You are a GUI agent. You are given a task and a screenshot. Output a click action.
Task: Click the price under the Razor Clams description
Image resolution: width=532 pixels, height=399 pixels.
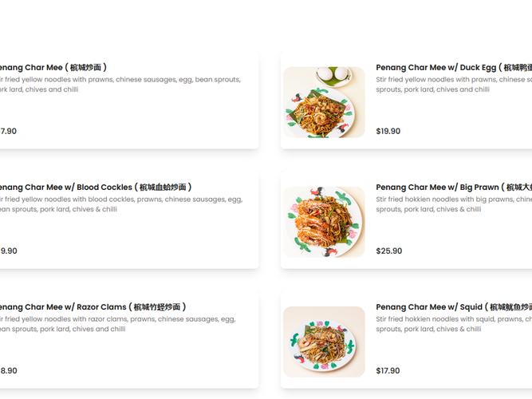[8, 371]
